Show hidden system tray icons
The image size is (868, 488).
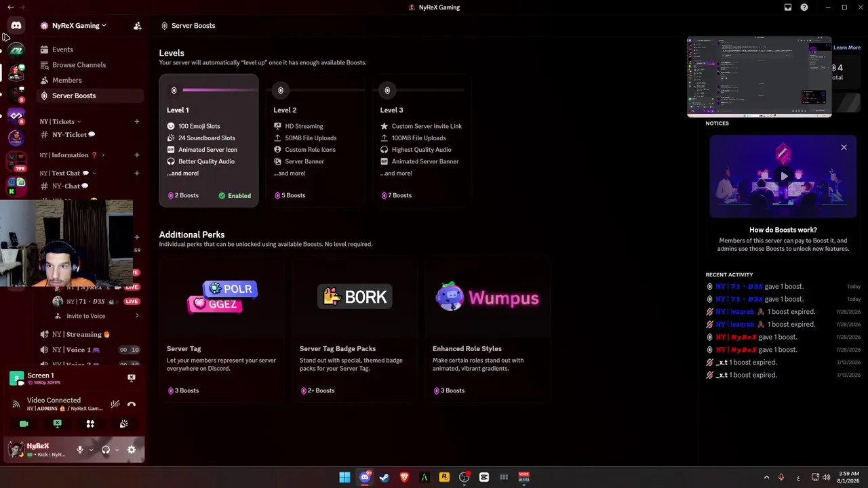point(766,477)
